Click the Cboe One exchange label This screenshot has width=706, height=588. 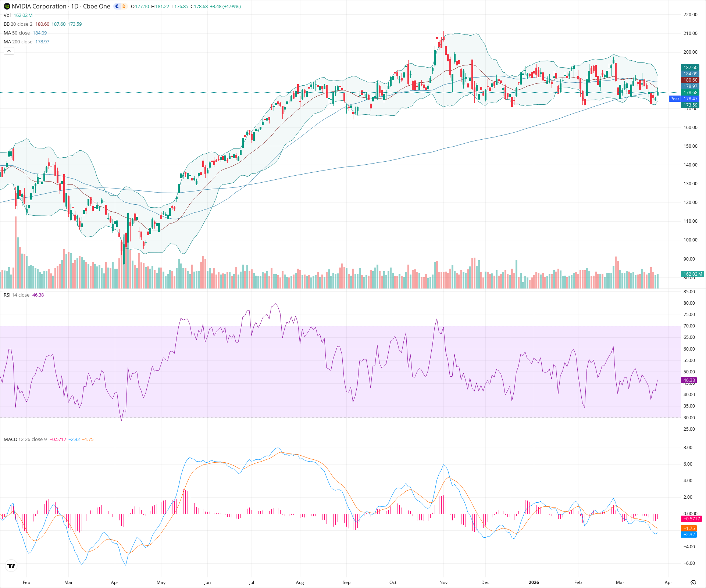96,6
